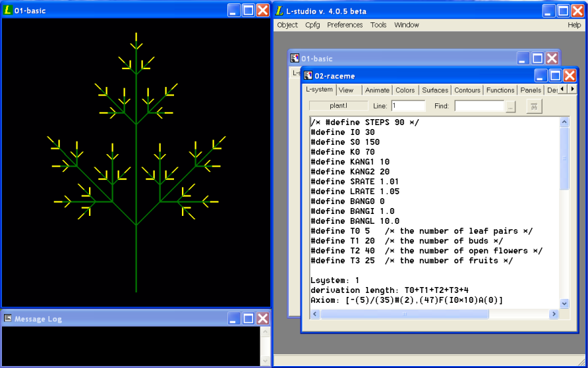Viewport: 588px width, 368px height.
Task: Open the Preferences menu
Action: click(345, 25)
